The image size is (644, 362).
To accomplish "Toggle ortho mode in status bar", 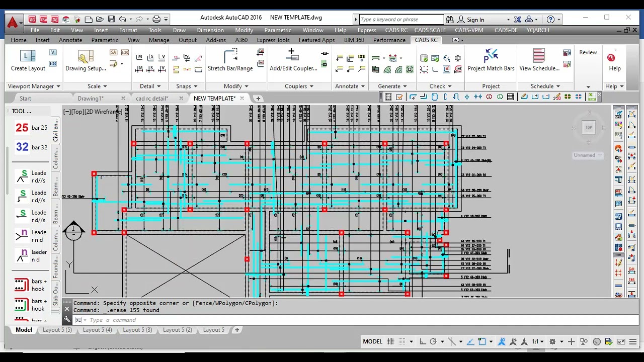I will (423, 341).
